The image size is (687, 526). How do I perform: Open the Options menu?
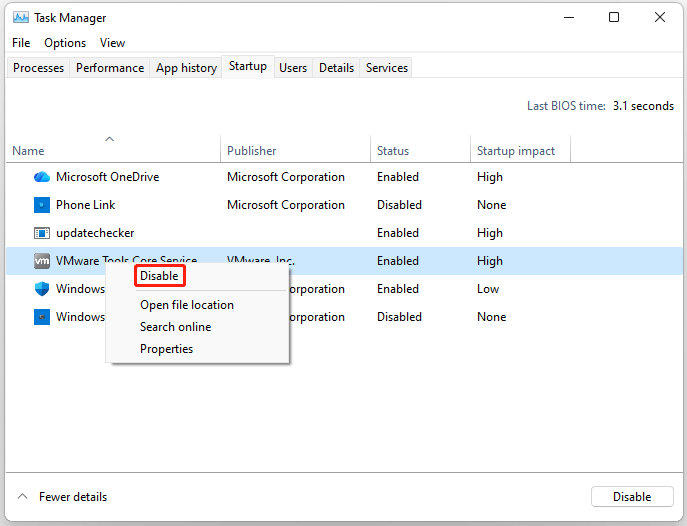[65, 43]
